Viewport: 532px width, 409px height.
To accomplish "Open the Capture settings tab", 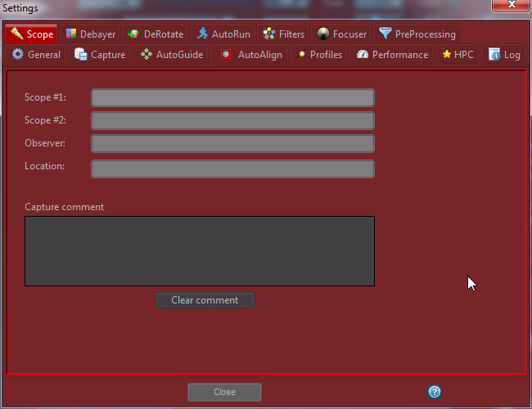I will 100,55.
